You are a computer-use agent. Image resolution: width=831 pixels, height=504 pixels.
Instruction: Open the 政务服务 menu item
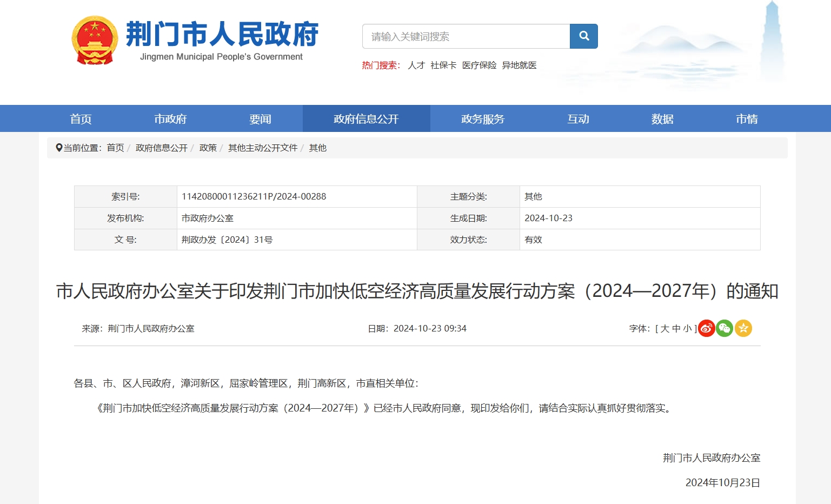point(482,119)
